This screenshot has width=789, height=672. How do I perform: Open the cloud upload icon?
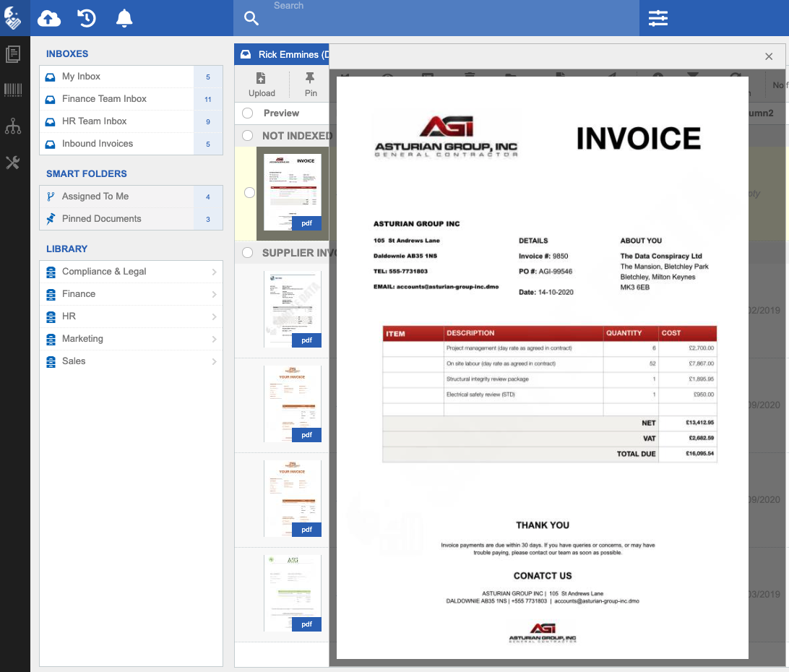(49, 19)
